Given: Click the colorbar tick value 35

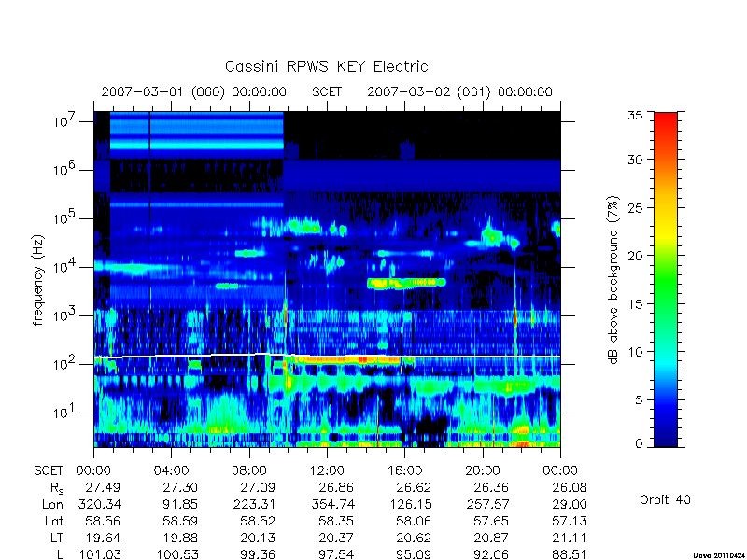Looking at the screenshot, I should [x=636, y=116].
